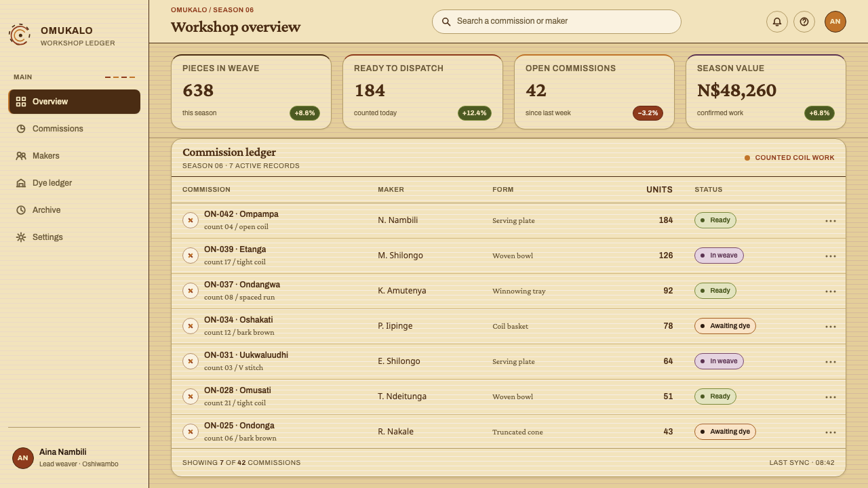
Task: Click the row icon for ON-037 Ondangwa
Action: coord(191,291)
